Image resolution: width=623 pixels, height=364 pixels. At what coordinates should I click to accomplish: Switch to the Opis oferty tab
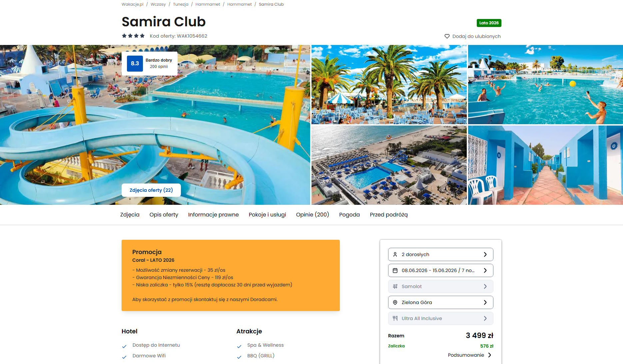(x=164, y=215)
